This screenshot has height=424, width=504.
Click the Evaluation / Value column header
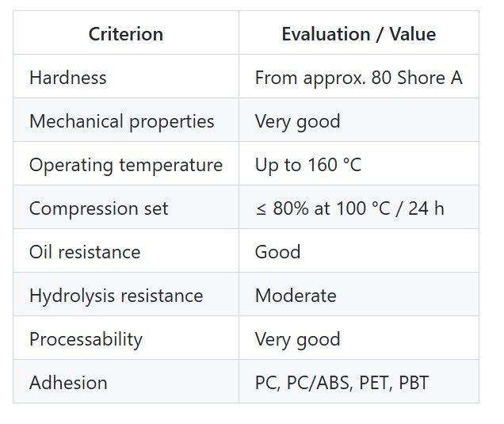[x=358, y=34]
